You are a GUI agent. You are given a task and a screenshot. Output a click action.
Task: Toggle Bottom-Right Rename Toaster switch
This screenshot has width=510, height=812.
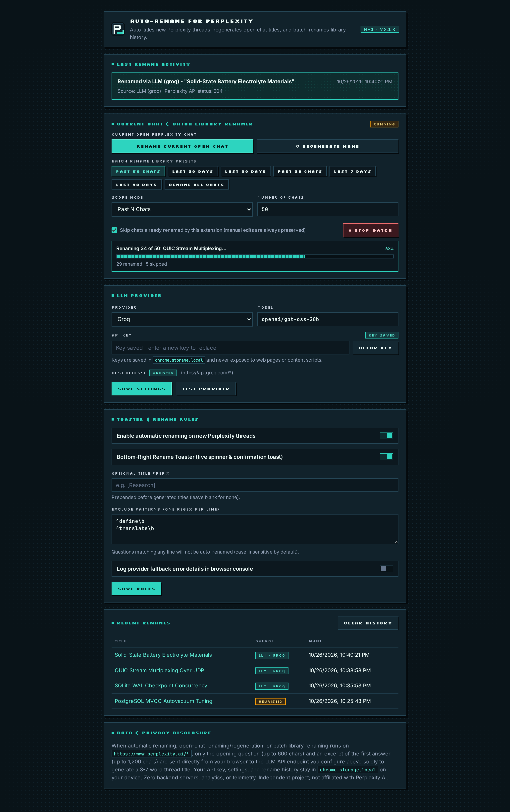[386, 457]
